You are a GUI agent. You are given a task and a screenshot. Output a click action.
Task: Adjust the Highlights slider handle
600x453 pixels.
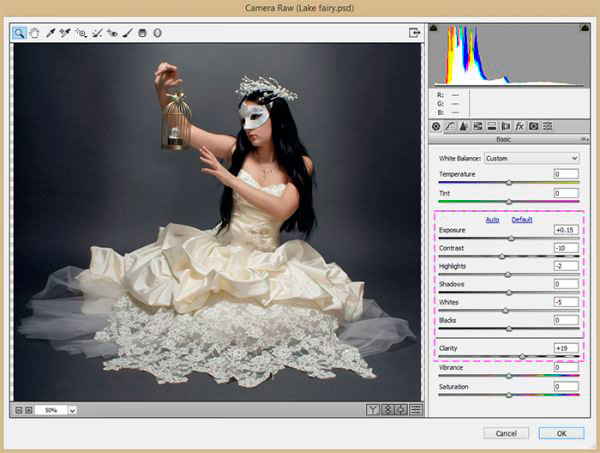[508, 275]
